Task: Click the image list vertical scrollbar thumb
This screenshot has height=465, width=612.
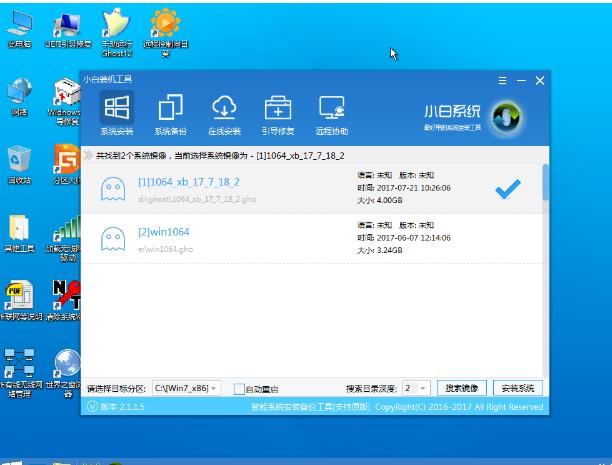Action: point(546,183)
